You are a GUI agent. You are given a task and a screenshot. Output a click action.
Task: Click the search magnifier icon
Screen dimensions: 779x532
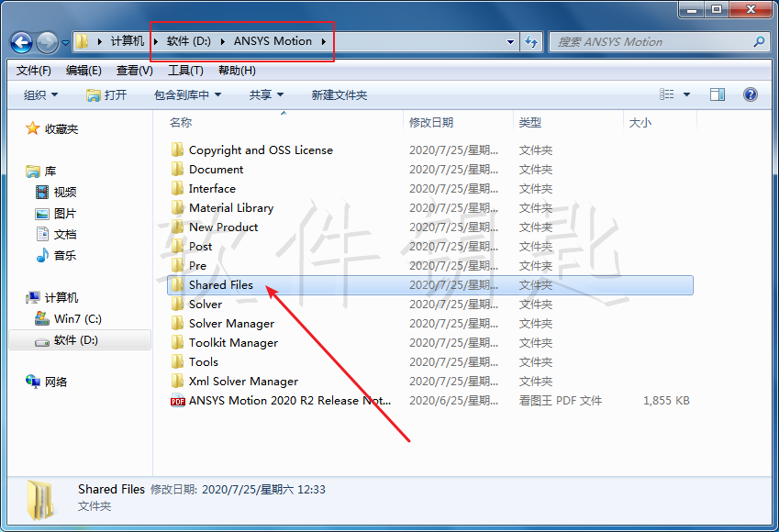pos(760,42)
